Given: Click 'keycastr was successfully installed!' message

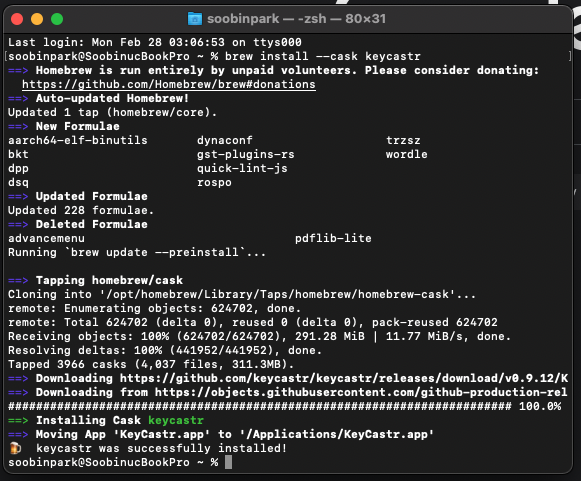Looking at the screenshot, I should tap(162, 449).
